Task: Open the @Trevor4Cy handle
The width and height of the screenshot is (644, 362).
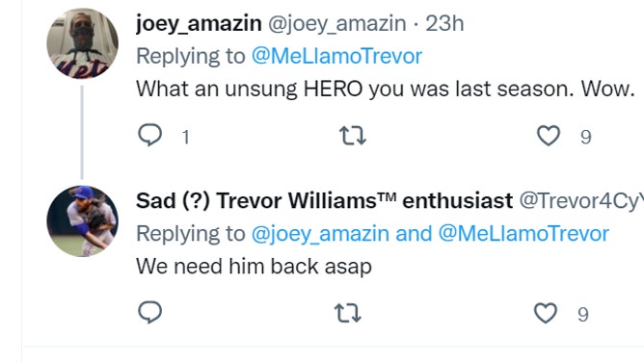Action: point(581,201)
